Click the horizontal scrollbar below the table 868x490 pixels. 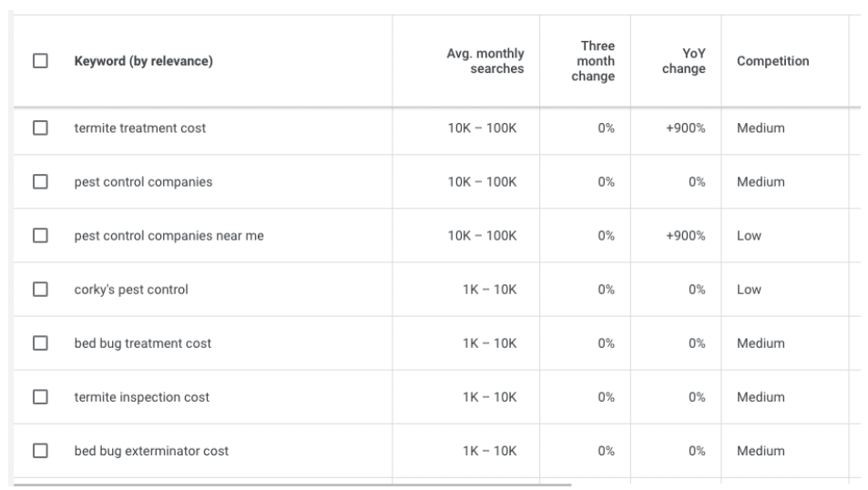[x=291, y=485]
